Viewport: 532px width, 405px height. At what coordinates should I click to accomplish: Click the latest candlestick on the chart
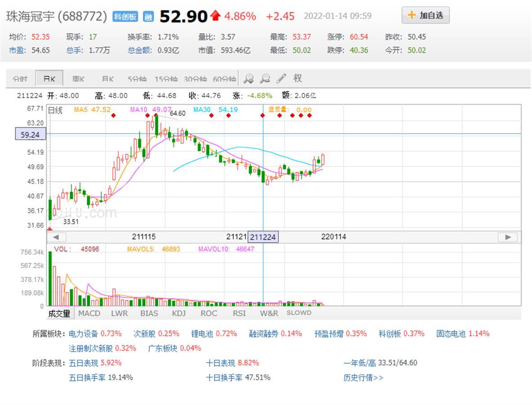click(x=322, y=159)
